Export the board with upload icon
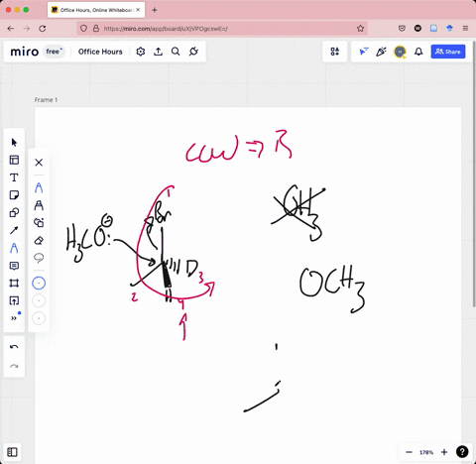This screenshot has height=464, width=476. [x=159, y=52]
